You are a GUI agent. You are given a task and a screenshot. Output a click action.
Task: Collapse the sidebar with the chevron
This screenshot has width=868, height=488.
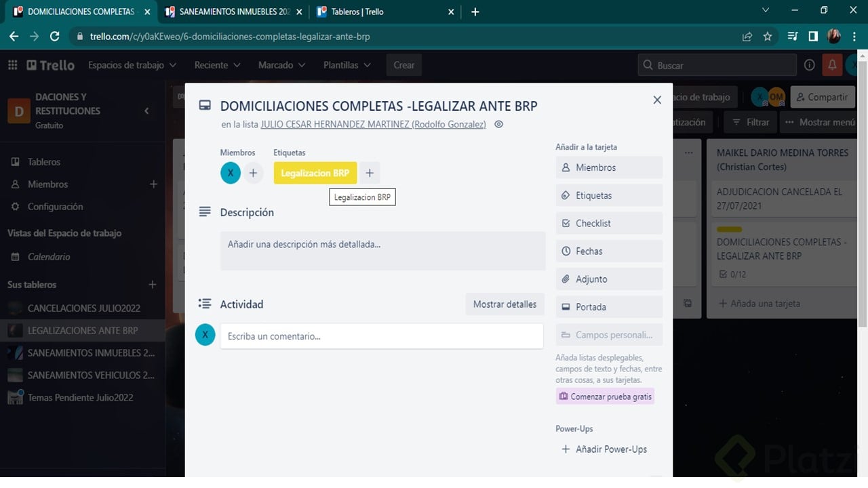[x=146, y=110]
